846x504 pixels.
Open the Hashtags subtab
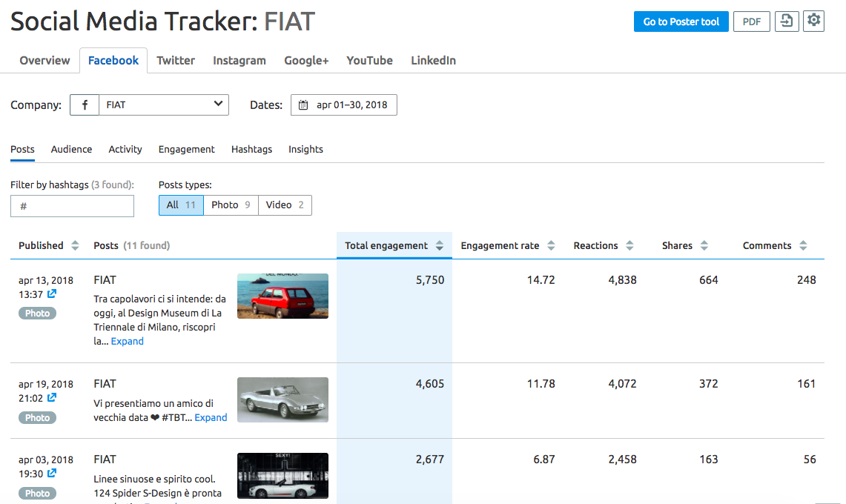251,149
